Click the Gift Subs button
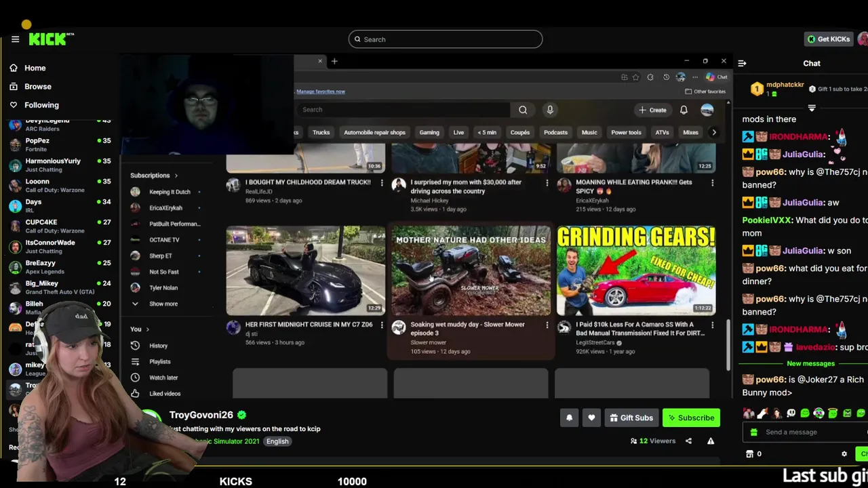 click(x=631, y=418)
